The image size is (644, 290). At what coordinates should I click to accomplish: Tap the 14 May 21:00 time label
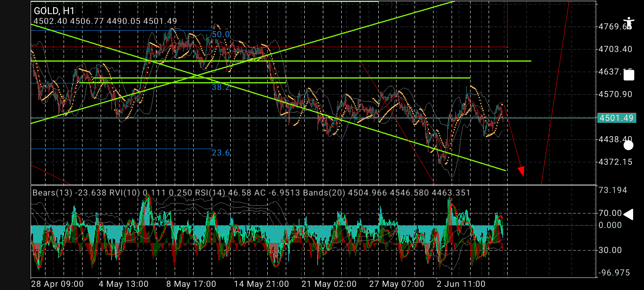pos(261,284)
